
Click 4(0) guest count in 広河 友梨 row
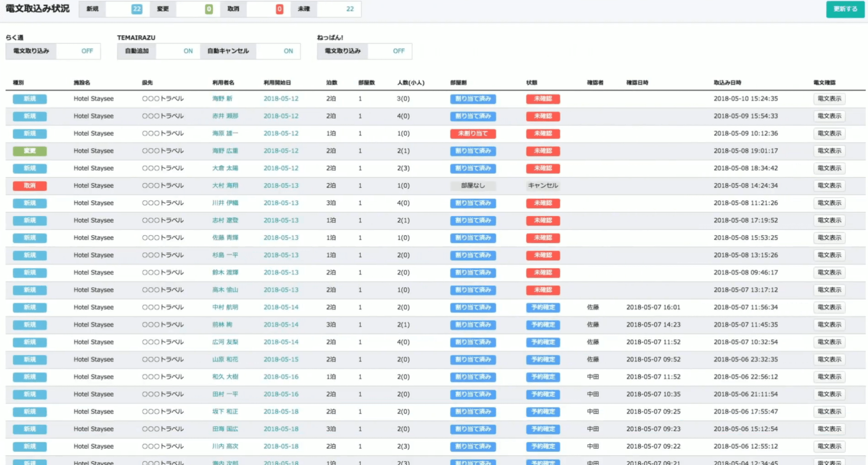pyautogui.click(x=403, y=342)
